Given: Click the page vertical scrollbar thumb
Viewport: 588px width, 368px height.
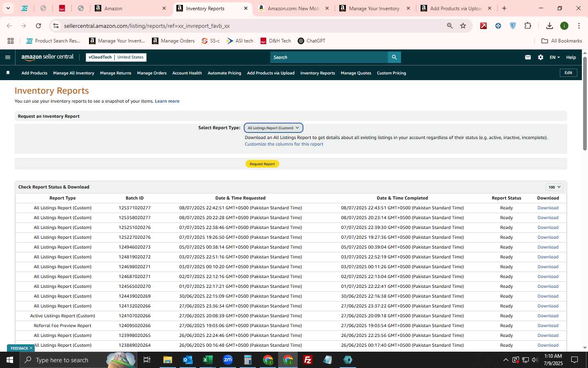Looking at the screenshot, I should (585, 103).
